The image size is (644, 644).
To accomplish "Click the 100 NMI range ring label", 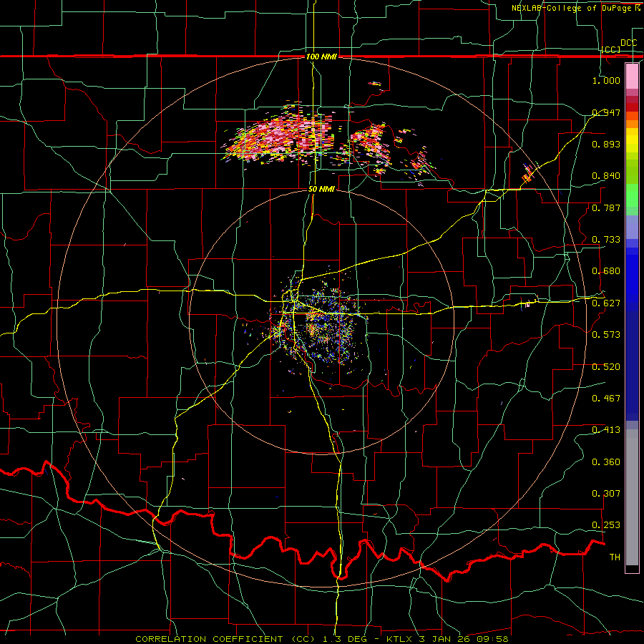I will [321, 57].
